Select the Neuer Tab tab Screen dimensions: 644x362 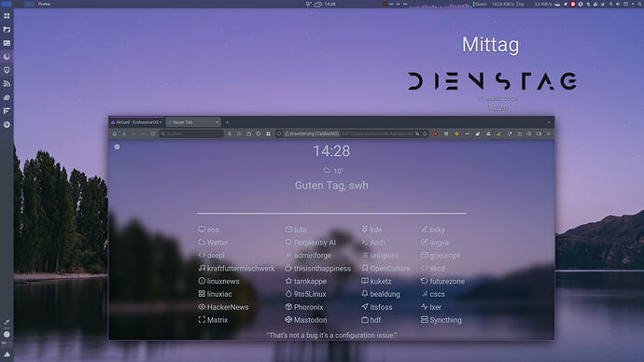(x=193, y=122)
